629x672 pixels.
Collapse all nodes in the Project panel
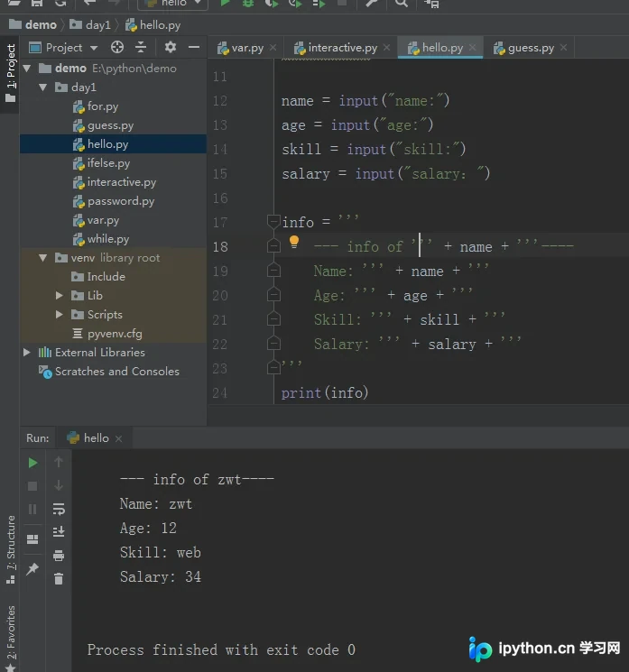[141, 47]
